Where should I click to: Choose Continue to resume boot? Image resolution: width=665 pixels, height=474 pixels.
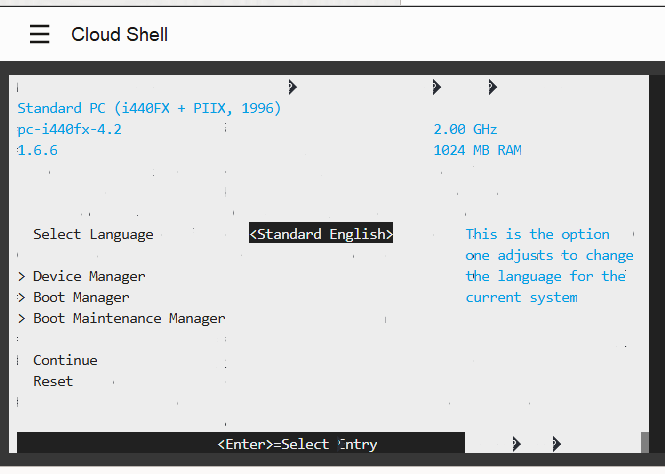click(65, 360)
